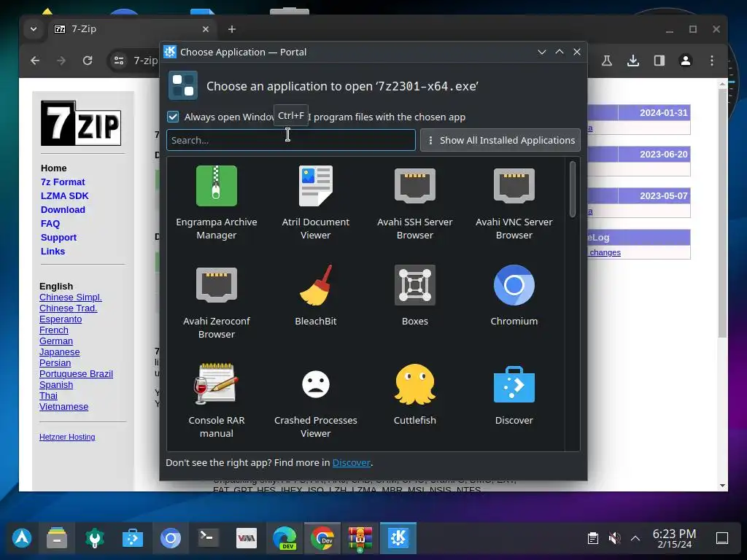Toggle the browser side panel
The width and height of the screenshot is (747, 560).
coord(659,61)
